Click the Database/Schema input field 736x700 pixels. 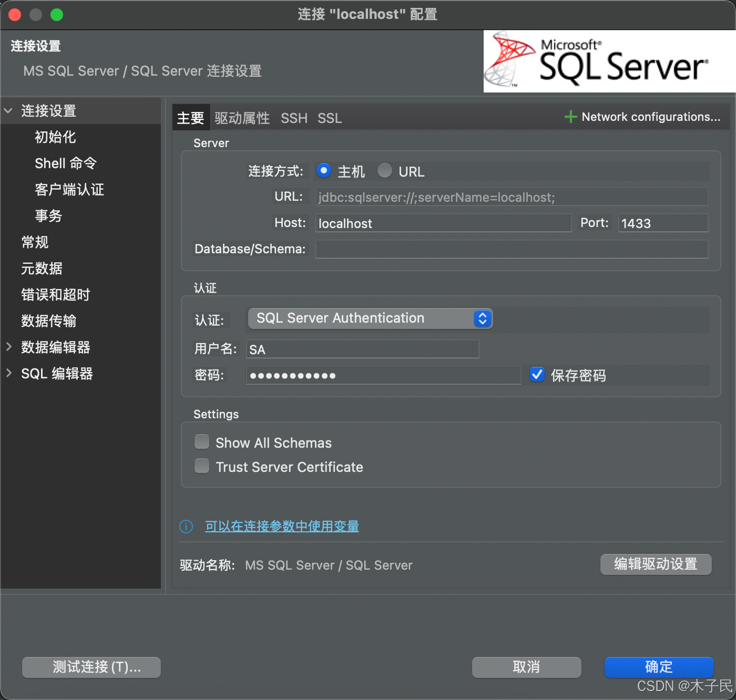click(512, 249)
